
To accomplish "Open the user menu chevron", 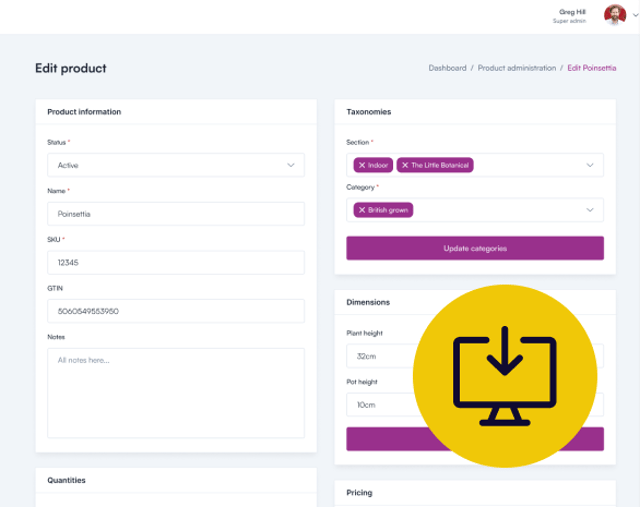I will pos(634,14).
